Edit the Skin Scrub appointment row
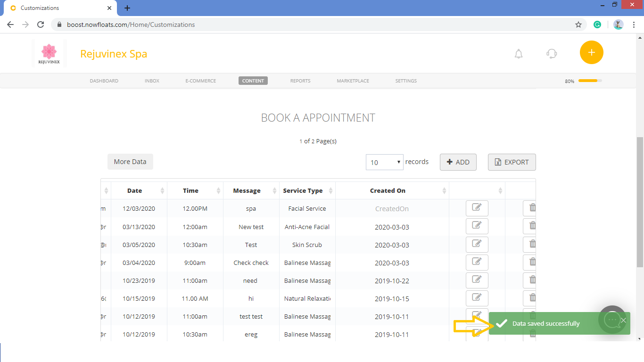 pyautogui.click(x=477, y=244)
